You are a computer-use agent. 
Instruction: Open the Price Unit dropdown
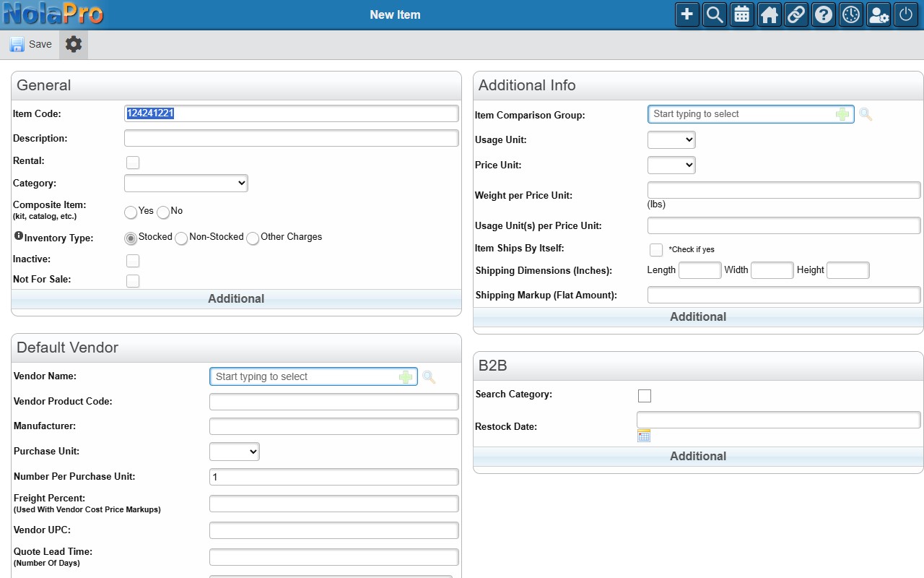[x=671, y=165]
